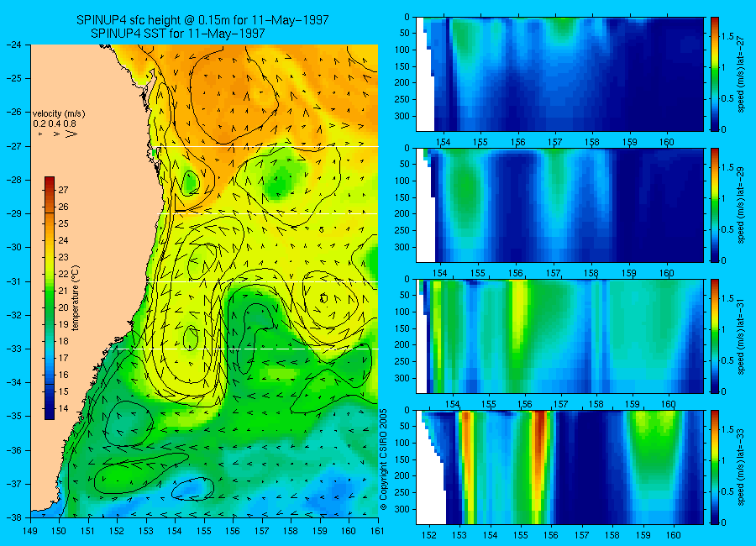This screenshot has height=546, width=756.
Task: Click the 16 value on the temperature scale
Action: pyautogui.click(x=63, y=375)
